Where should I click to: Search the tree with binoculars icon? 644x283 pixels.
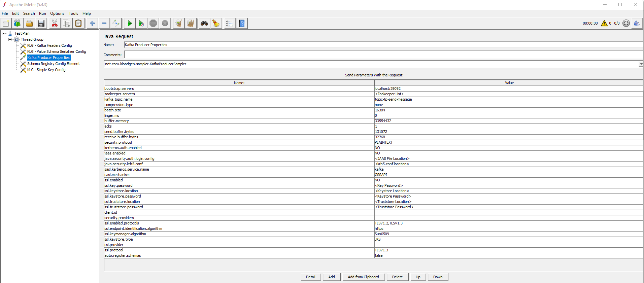coord(204,23)
